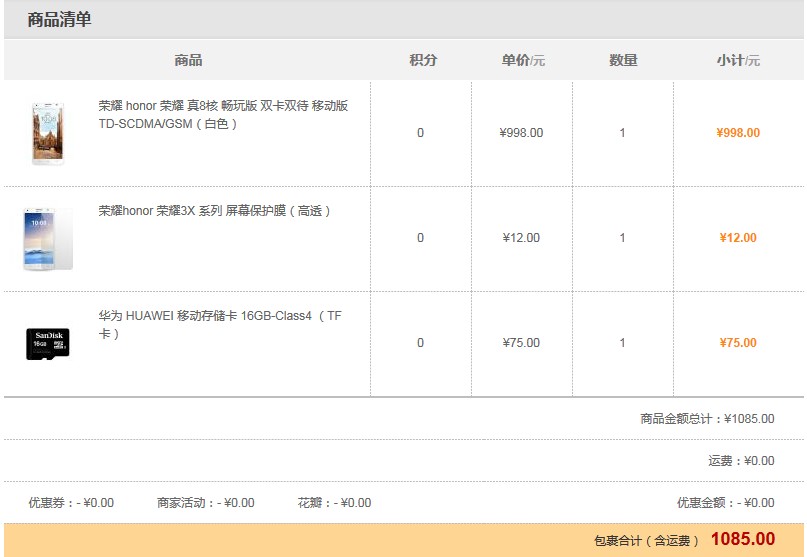Click the 积分 column header
The width and height of the screenshot is (807, 557).
click(422, 60)
